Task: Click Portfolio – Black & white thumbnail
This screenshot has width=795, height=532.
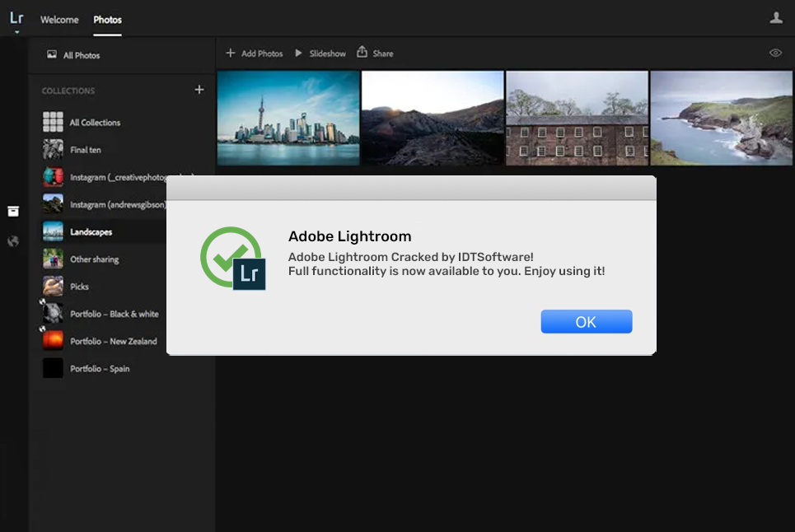Action: 53,314
